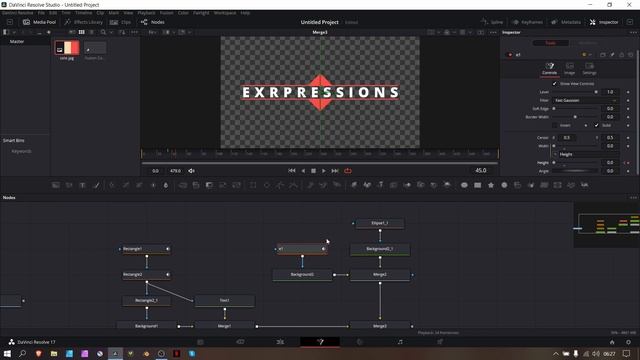Mute viewer audio speaker icon
Image resolution: width=640 pixels, height=360 pixels.
[191, 171]
